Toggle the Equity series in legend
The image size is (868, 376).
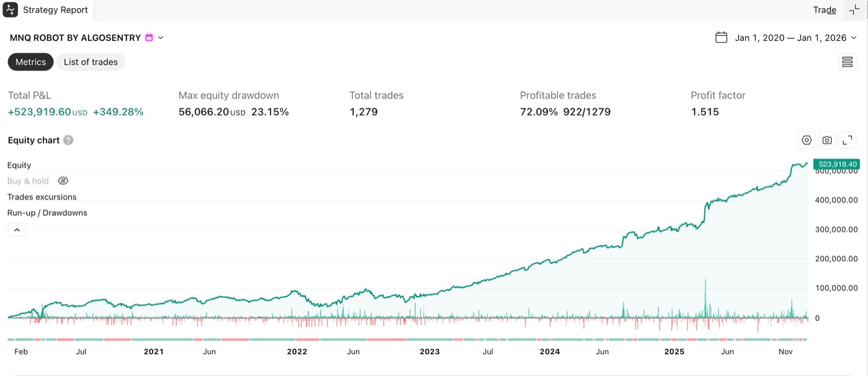tap(19, 165)
